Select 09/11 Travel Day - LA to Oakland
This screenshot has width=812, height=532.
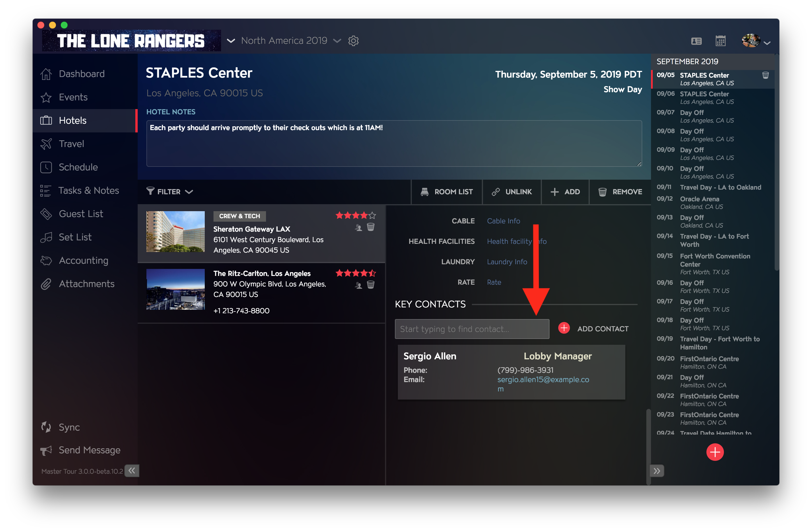point(713,187)
